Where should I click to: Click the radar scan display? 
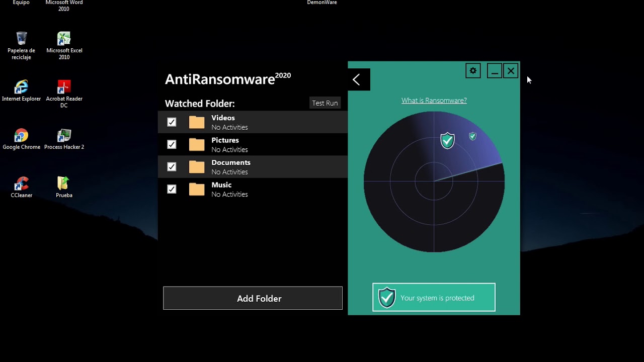pos(434,182)
